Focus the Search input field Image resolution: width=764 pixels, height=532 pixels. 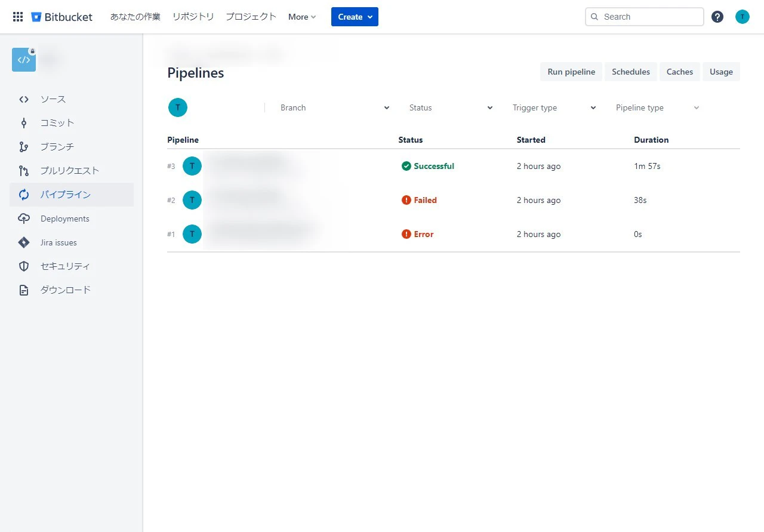coord(645,17)
